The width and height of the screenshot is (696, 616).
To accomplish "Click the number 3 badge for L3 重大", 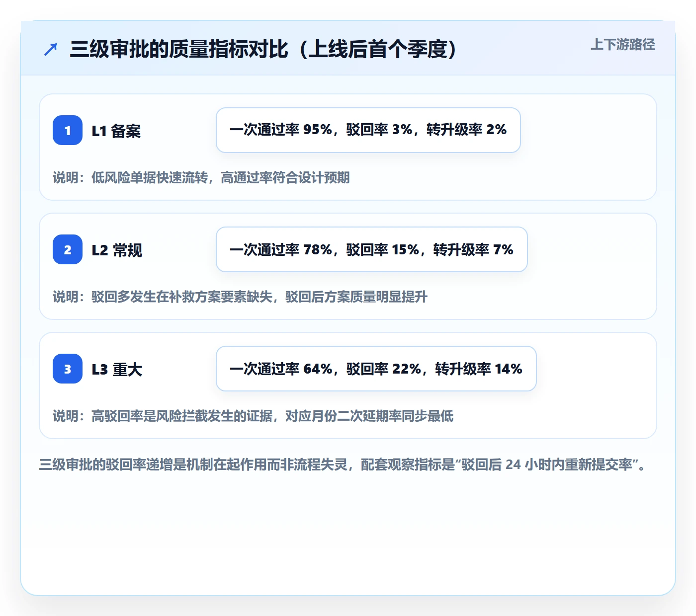I will coord(68,369).
